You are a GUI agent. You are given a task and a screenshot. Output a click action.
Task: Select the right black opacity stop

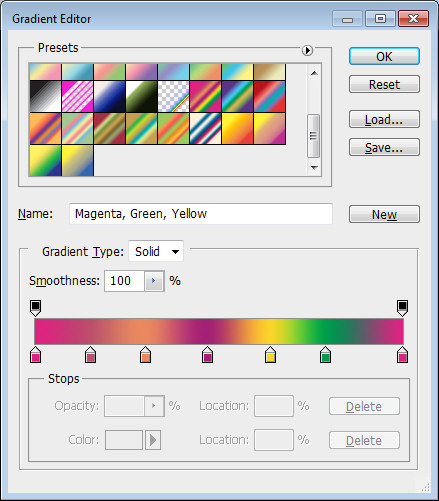[x=402, y=308]
